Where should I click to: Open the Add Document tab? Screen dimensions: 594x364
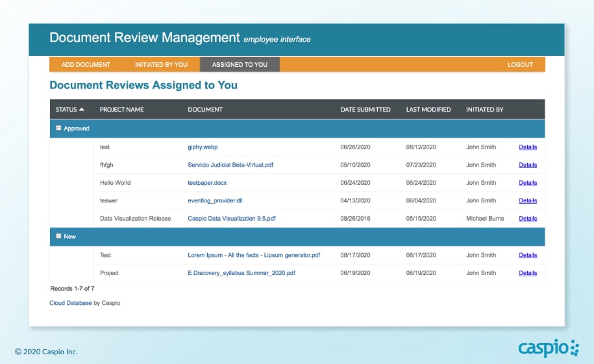coord(86,65)
